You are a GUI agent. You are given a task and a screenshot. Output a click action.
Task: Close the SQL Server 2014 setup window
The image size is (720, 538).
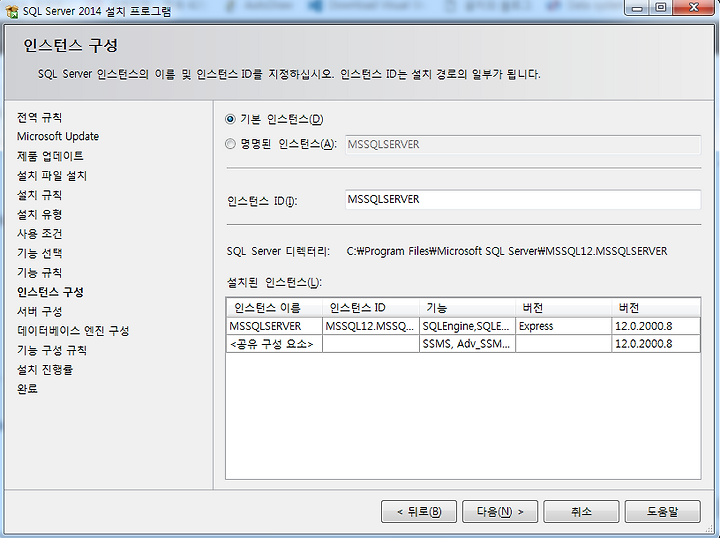(694, 8)
